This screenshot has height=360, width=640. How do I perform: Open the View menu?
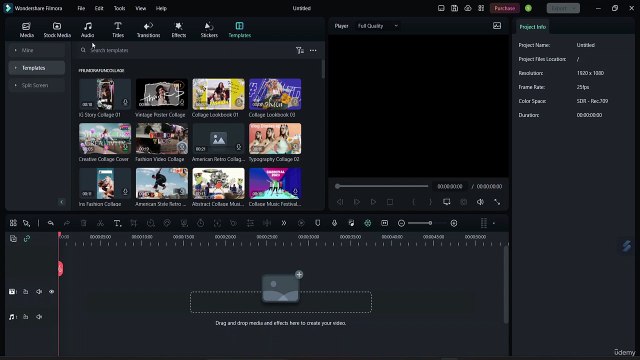tap(141, 8)
